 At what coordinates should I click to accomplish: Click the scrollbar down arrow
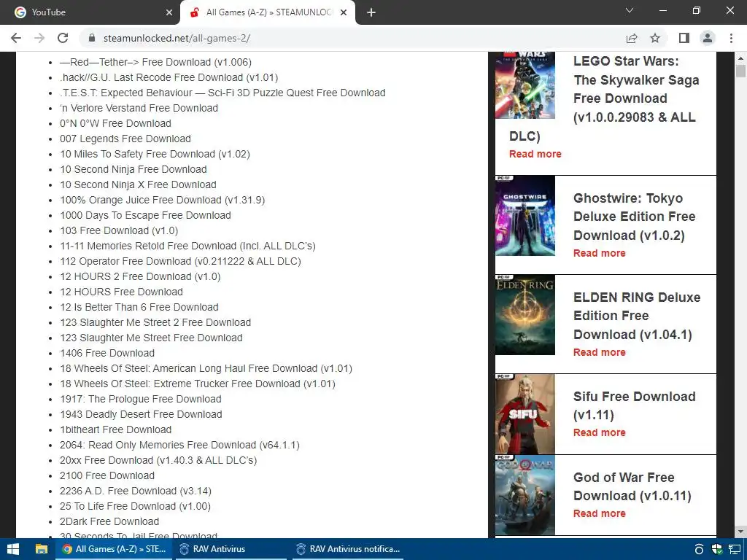(x=740, y=531)
